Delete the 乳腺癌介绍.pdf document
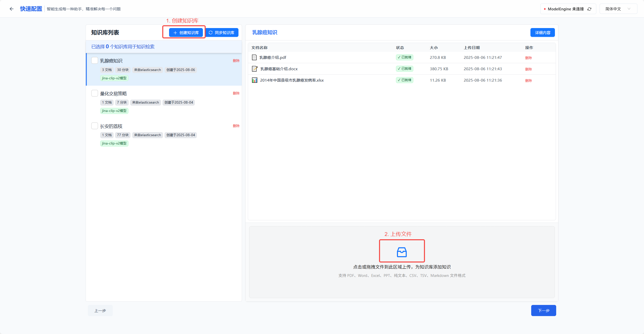644x334 pixels. pyautogui.click(x=528, y=58)
